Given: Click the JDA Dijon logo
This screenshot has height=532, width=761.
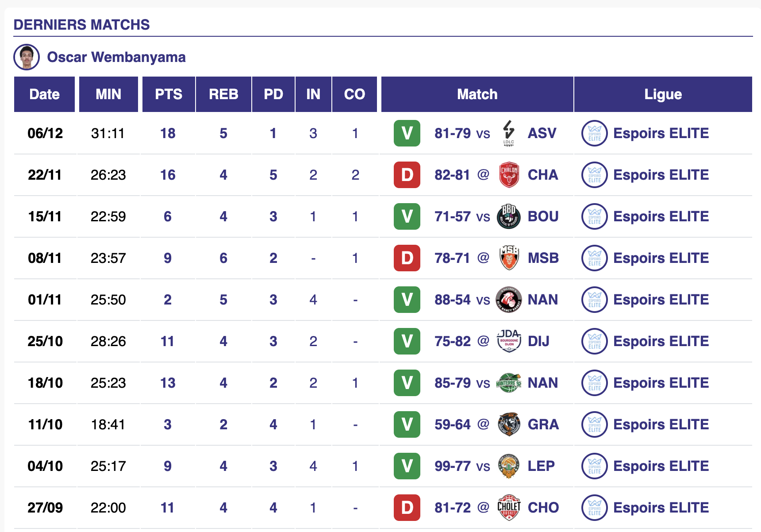Looking at the screenshot, I should [509, 341].
